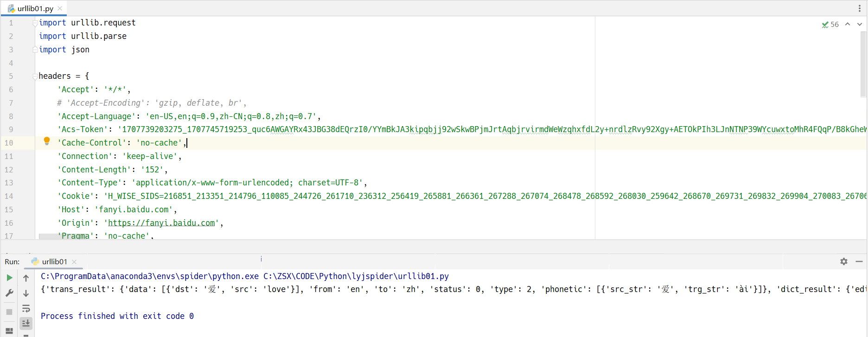Click the 'import json' statement
The height and width of the screenshot is (337, 868).
(64, 50)
